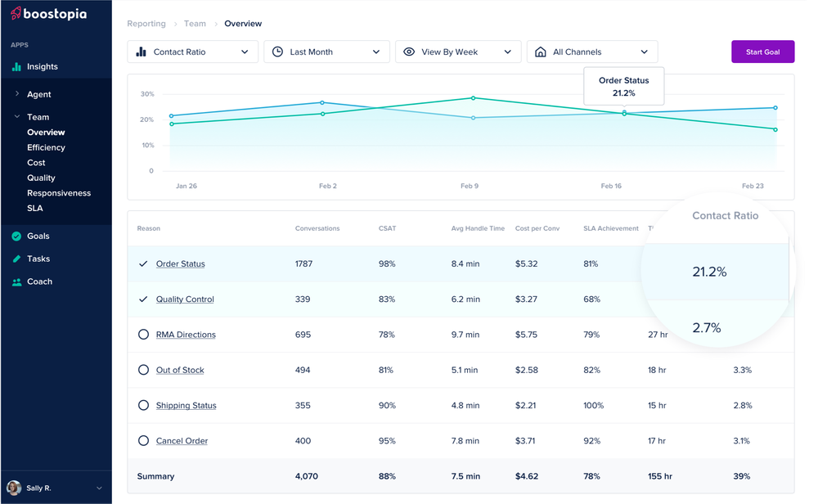Click the green Feb 9 peak data point

coord(473,98)
